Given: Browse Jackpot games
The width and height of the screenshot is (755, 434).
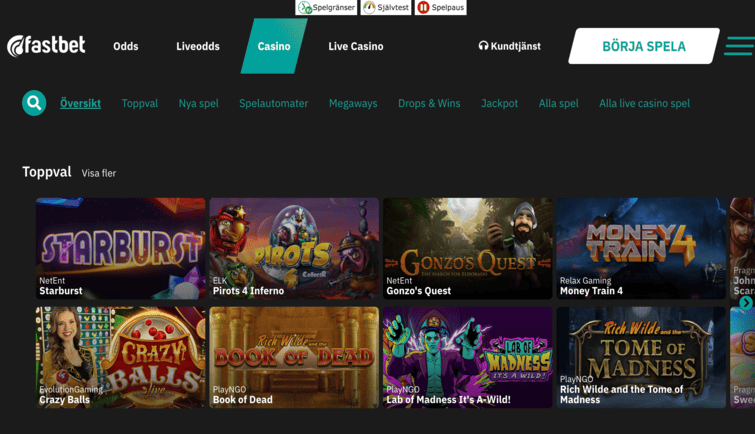Looking at the screenshot, I should click(x=499, y=103).
